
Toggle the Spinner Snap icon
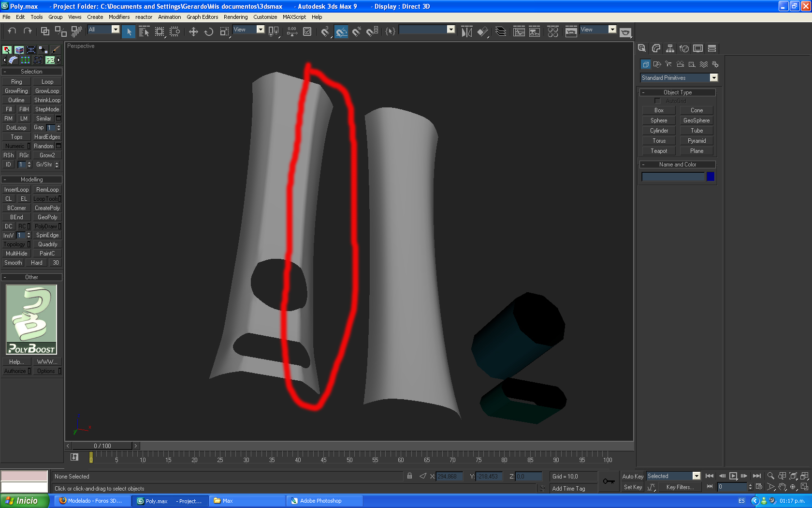point(372,32)
